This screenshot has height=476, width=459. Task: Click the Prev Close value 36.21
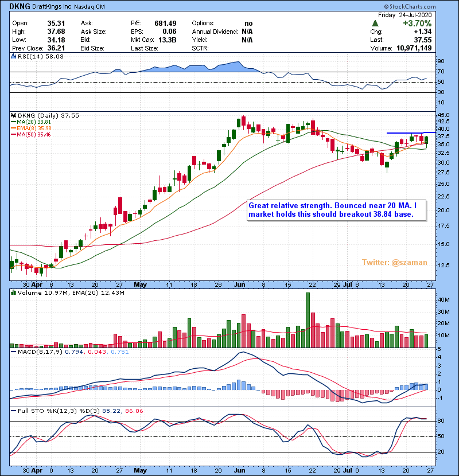point(56,48)
